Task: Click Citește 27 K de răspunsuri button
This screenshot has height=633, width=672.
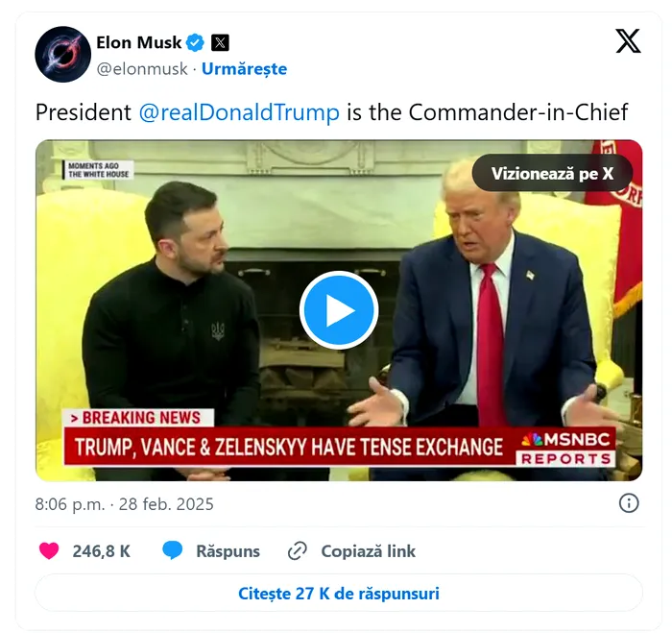Action: pyautogui.click(x=339, y=594)
